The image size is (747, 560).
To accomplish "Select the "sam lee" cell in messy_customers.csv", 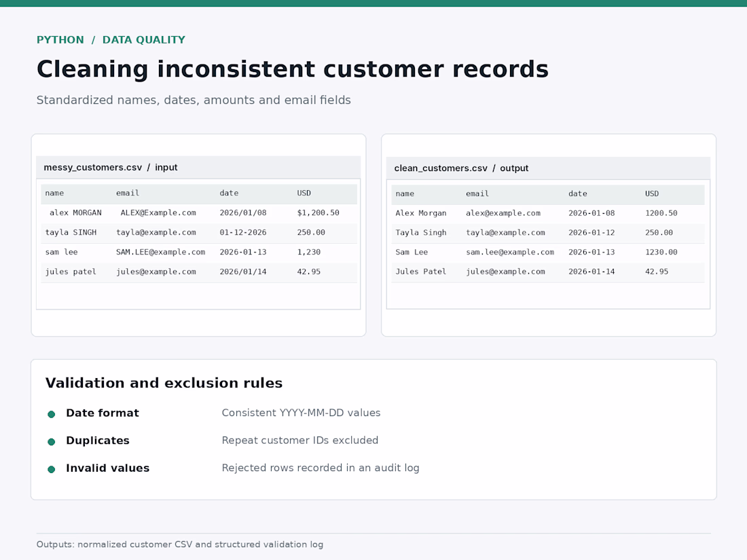I will pyautogui.click(x=61, y=252).
